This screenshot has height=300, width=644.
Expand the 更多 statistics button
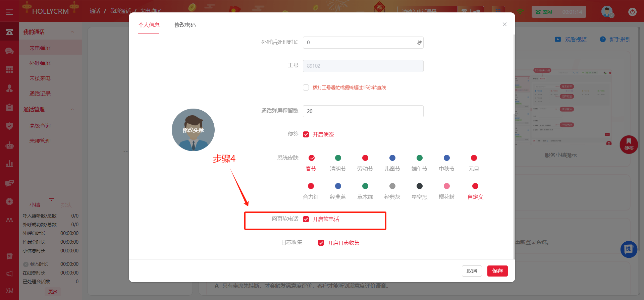(x=53, y=292)
